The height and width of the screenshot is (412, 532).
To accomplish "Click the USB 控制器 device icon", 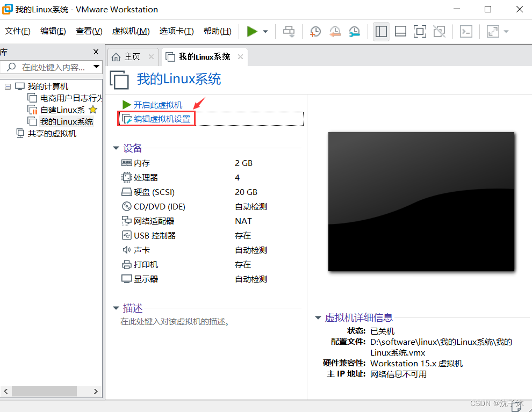I will pyautogui.click(x=127, y=235).
